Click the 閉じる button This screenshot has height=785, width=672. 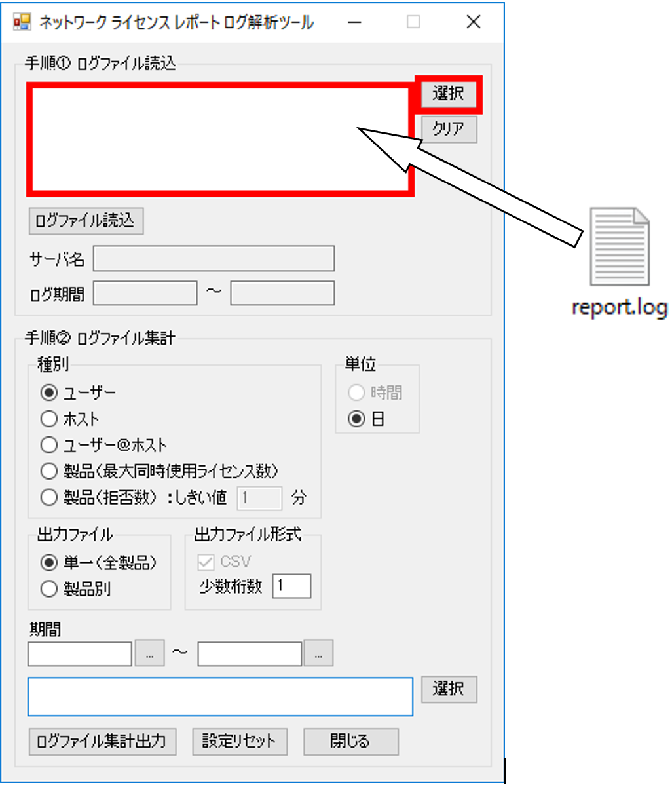click(x=351, y=742)
